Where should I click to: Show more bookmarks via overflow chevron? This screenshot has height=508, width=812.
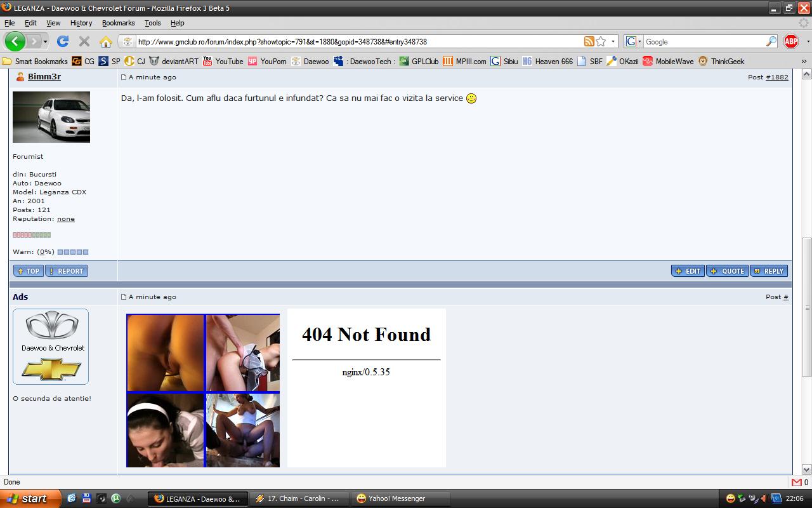(804, 62)
